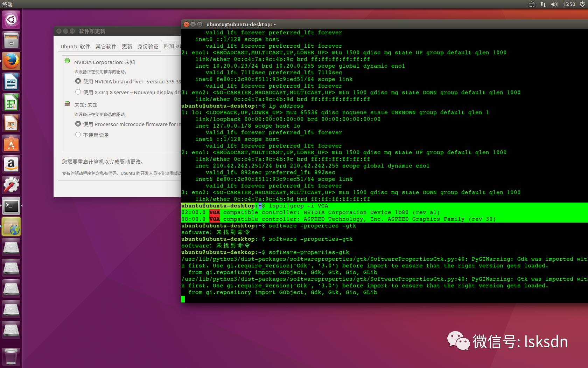Open the Ubuntu Software Center
This screenshot has width=588, height=368.
(11, 144)
